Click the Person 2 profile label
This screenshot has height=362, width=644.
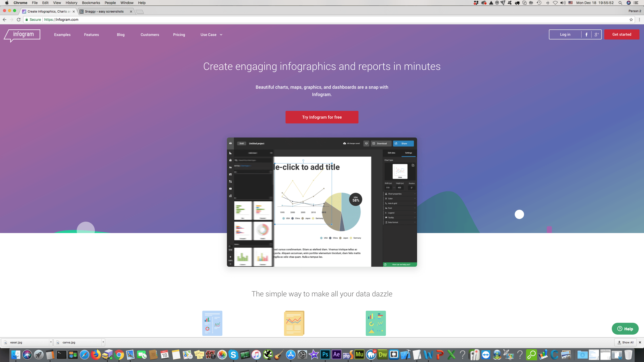tap(635, 11)
